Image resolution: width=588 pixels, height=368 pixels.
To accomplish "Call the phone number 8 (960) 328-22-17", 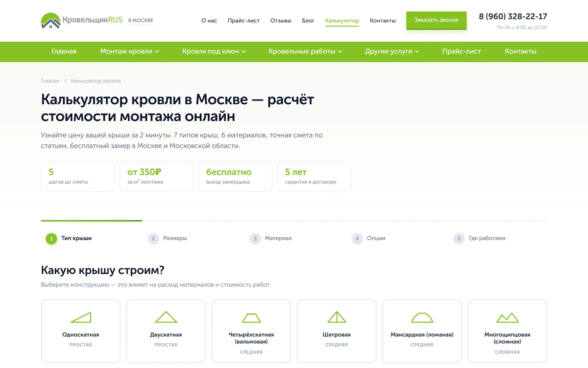I will pos(513,16).
